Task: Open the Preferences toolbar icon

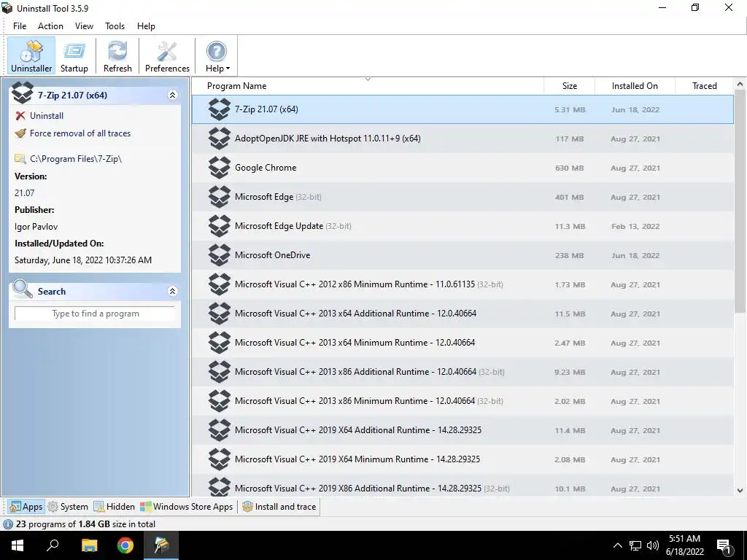Action: [x=167, y=56]
